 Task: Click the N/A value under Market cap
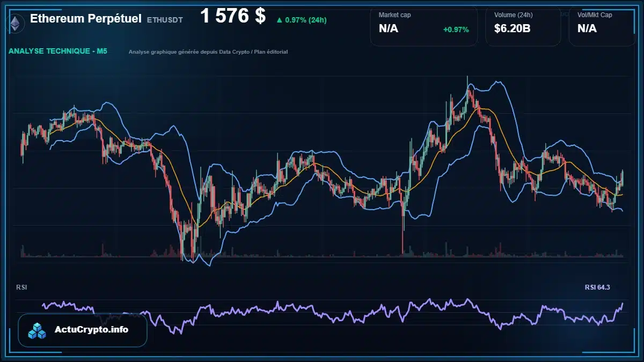(389, 29)
